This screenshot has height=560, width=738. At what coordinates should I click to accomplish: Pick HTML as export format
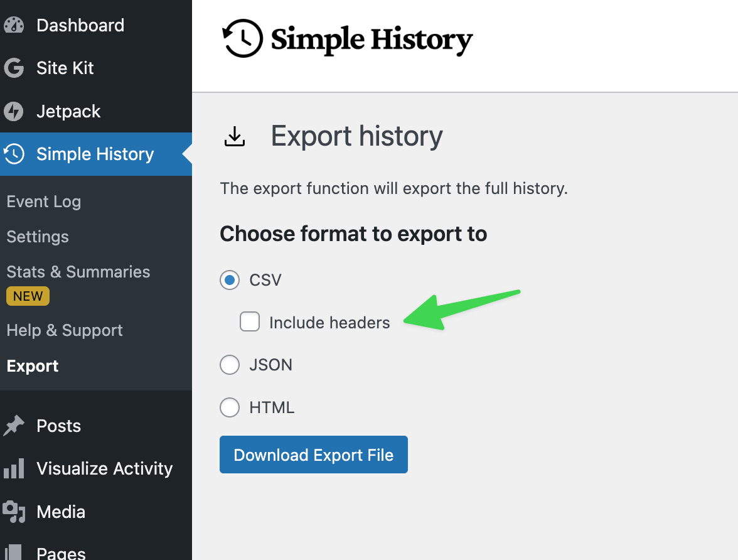(x=230, y=407)
